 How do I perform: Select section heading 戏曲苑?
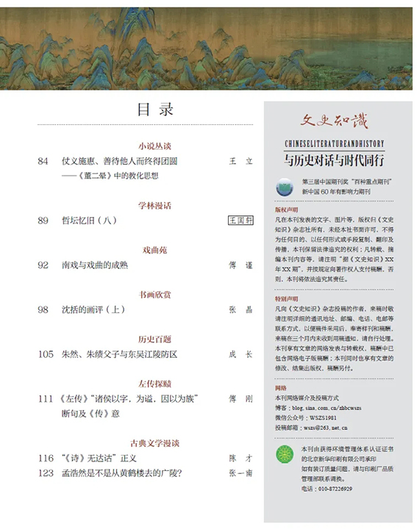tap(155, 251)
